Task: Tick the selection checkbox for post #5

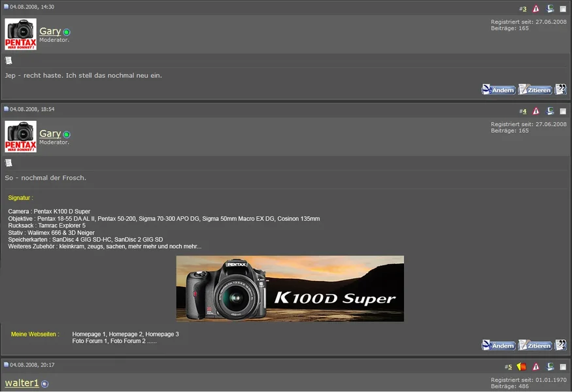Action: (x=563, y=367)
